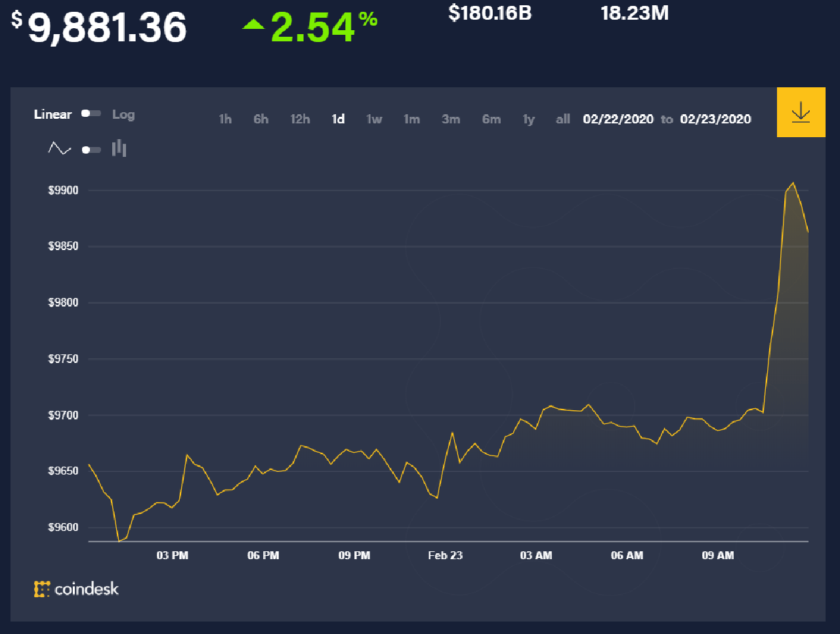840x634 pixels.
Task: Select the candlestick chart icon
Action: pos(119,148)
